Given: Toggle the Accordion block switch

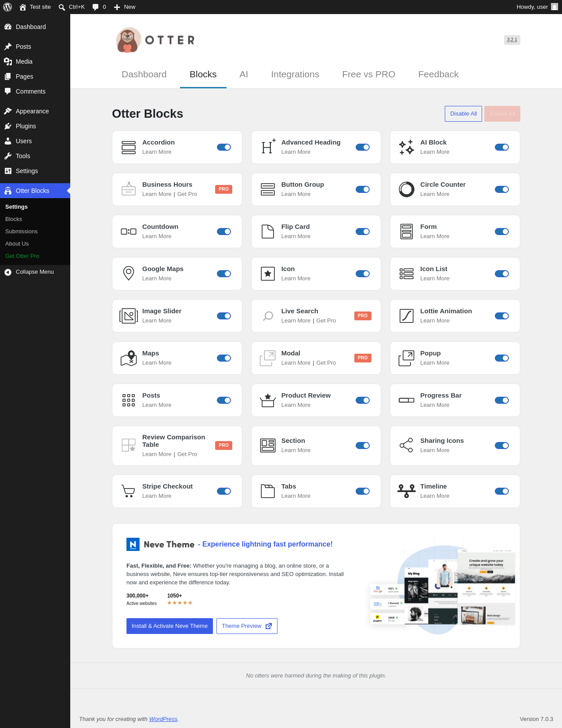Looking at the screenshot, I should 224,147.
